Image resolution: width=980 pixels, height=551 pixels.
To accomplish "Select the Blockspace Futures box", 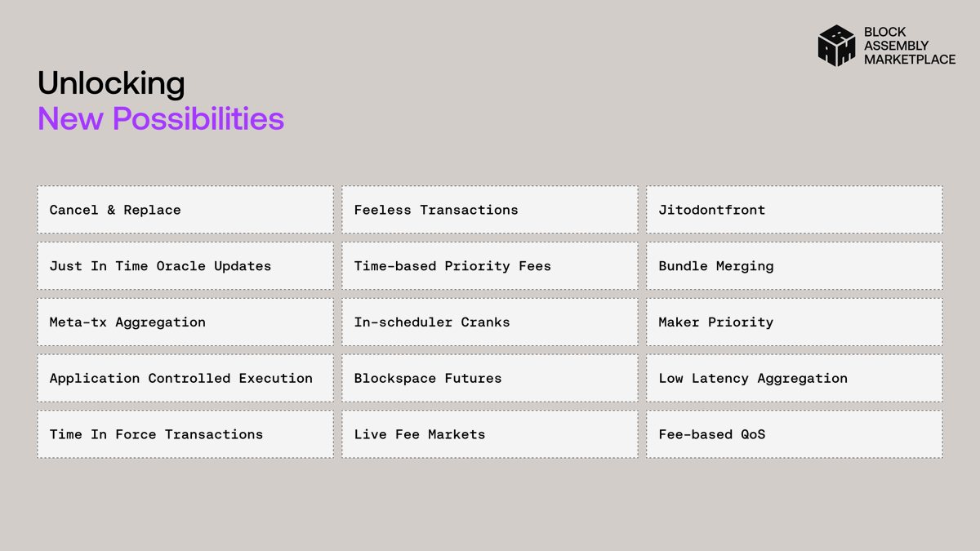I will coord(490,378).
